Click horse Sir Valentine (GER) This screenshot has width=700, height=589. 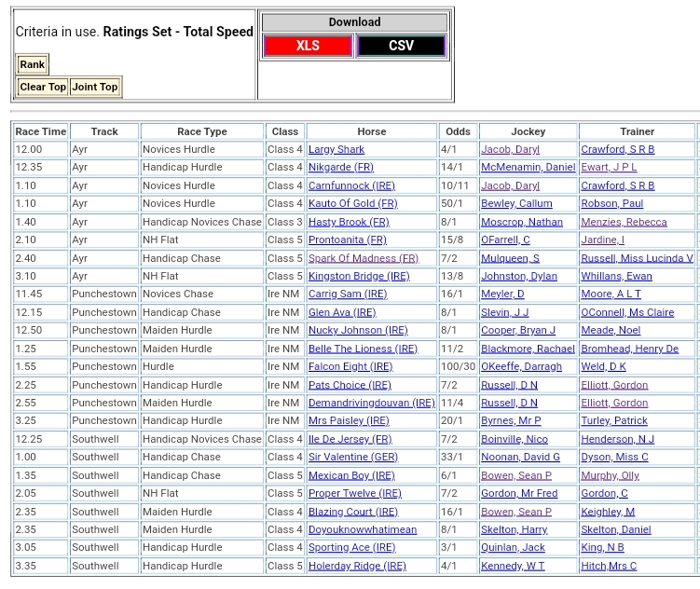click(352, 457)
